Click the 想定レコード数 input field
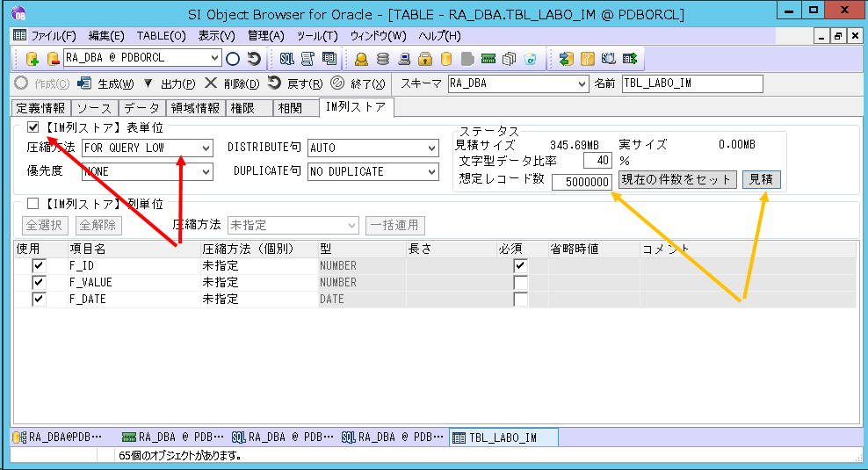 [582, 182]
